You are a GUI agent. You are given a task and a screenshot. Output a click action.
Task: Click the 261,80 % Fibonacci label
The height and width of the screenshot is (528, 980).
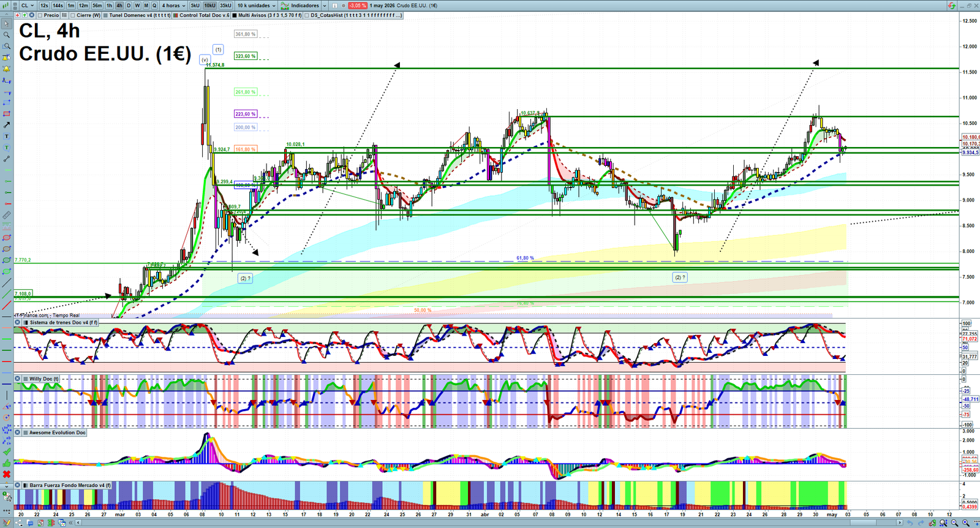pos(245,92)
